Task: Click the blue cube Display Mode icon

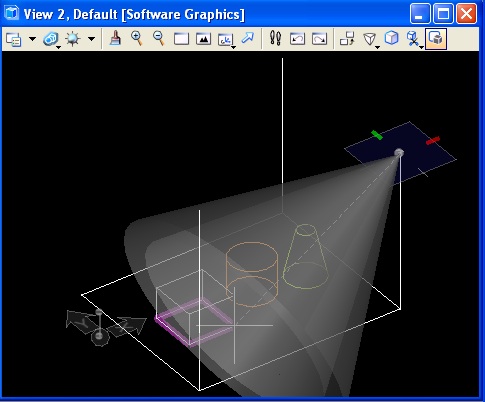Action: point(392,38)
